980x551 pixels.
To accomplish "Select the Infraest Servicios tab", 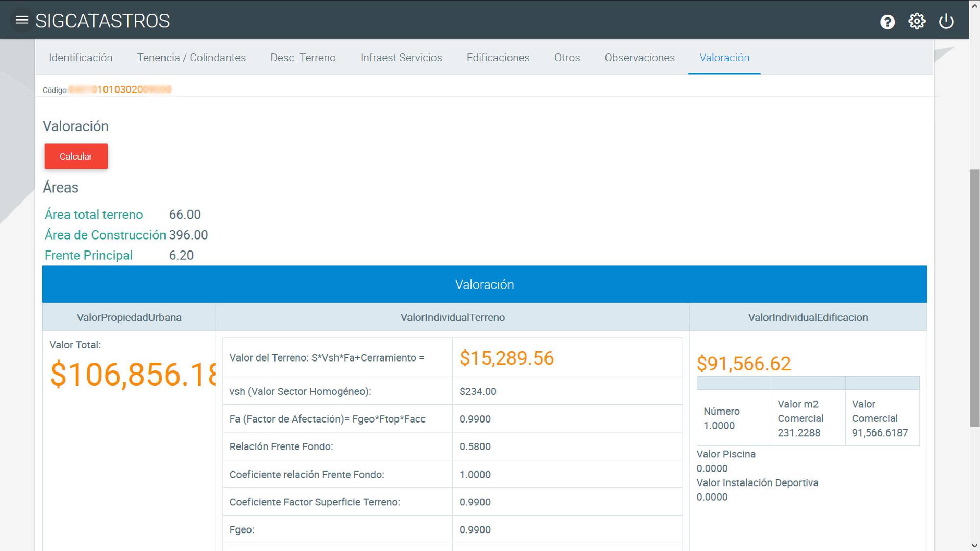I will (x=401, y=57).
